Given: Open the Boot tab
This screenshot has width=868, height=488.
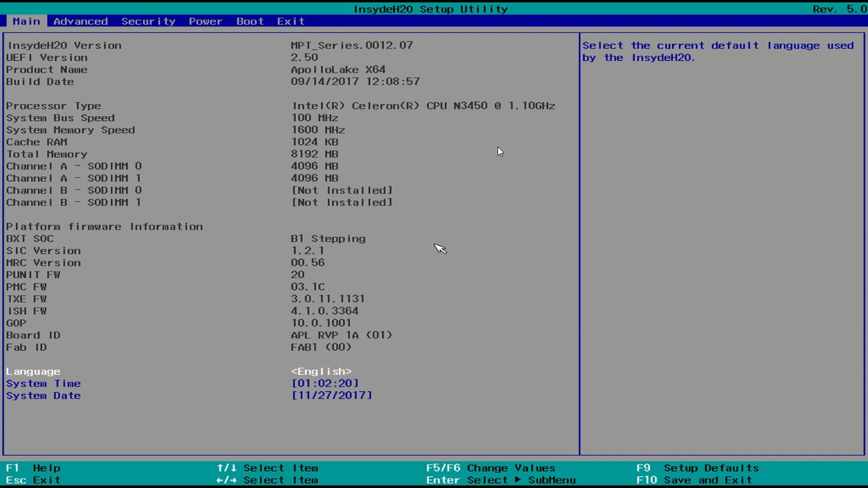Looking at the screenshot, I should [250, 21].
